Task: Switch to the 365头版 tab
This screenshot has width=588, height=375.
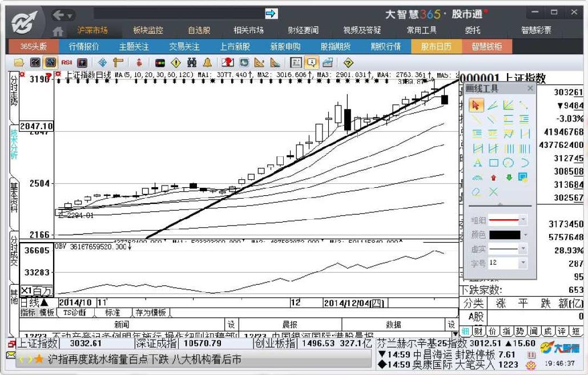Action: tap(33, 46)
